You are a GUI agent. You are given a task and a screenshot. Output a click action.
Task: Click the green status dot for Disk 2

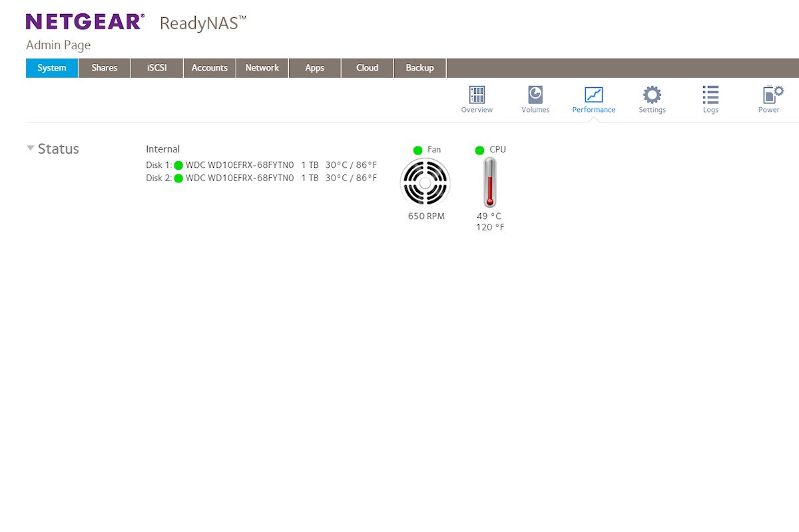point(178,178)
